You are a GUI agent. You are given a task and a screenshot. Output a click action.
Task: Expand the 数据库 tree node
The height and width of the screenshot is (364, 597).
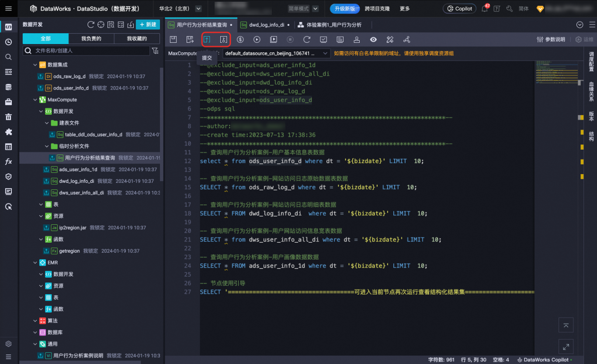(x=35, y=333)
